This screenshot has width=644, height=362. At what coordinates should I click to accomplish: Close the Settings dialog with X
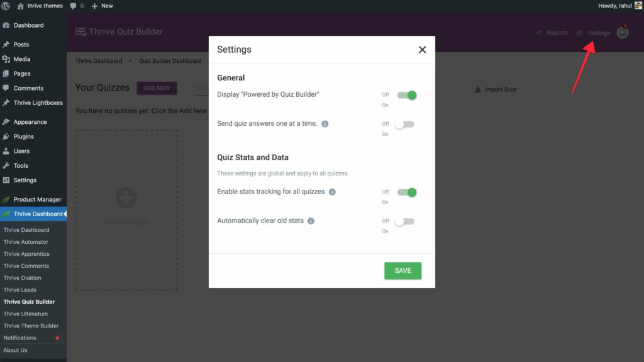point(422,50)
